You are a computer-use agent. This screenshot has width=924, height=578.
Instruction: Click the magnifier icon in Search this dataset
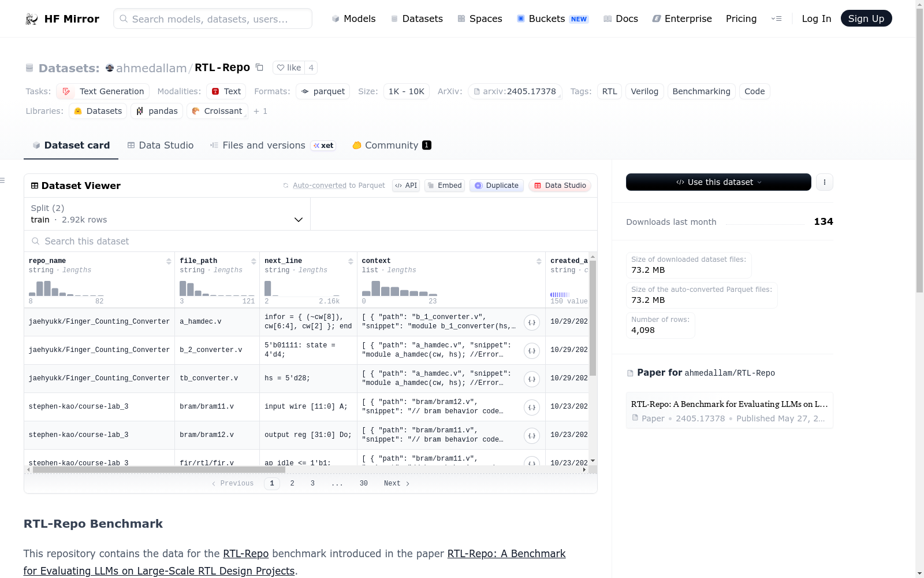(36, 241)
